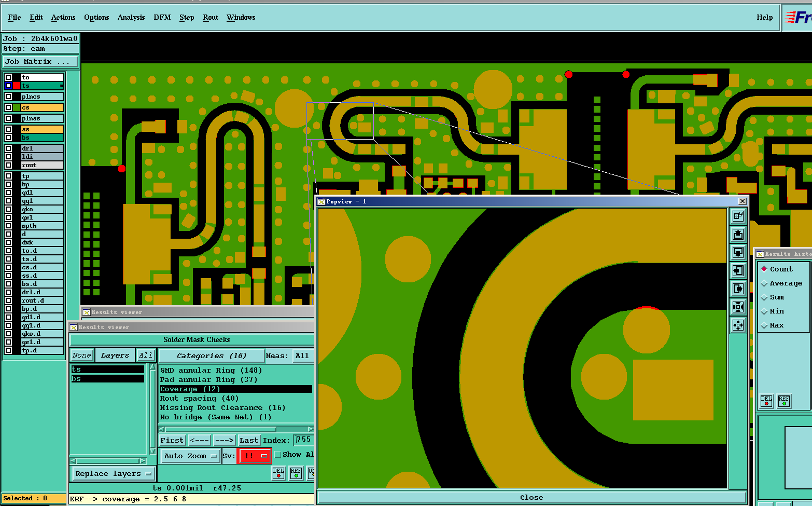Toggle selection box of layer to
The height and width of the screenshot is (506, 812).
8,77
